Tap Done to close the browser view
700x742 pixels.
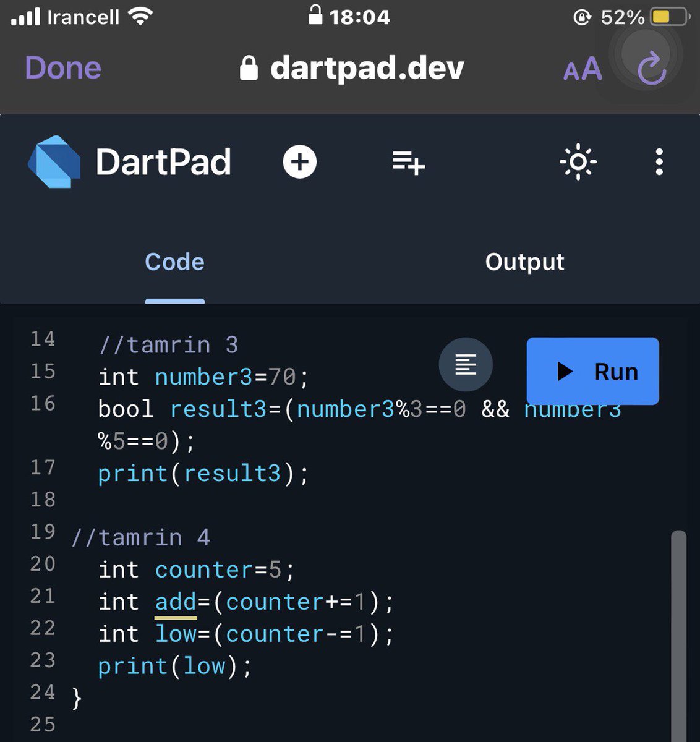(x=62, y=68)
